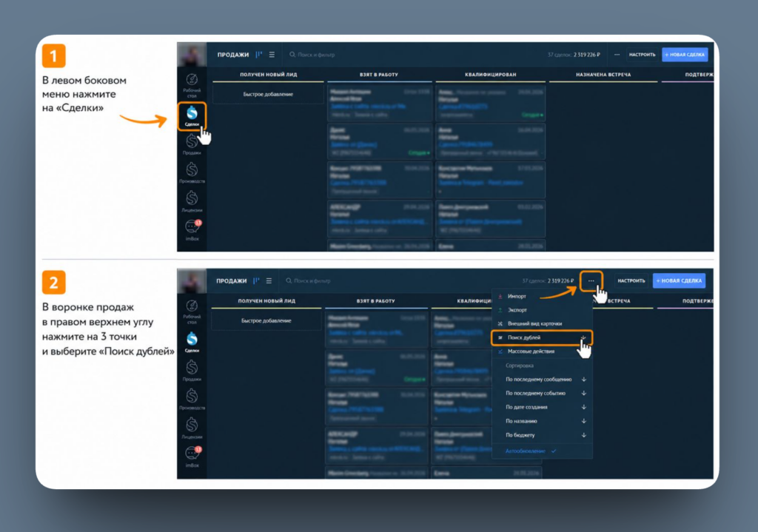Click Взят в работу column in step 1
This screenshot has height=532, width=758.
379,75
